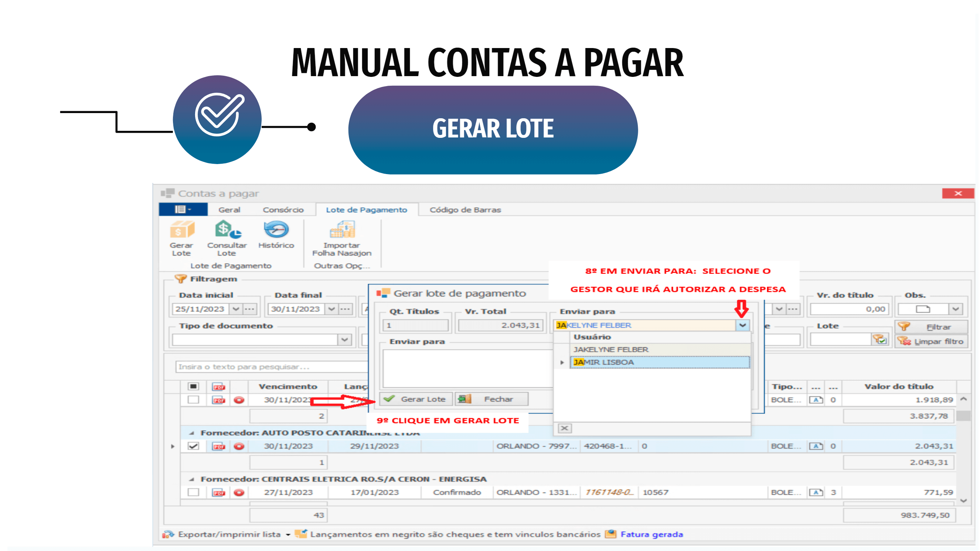Click the Gerar Lote ribbon icon
Screen dimensions: 980x551
181,230
